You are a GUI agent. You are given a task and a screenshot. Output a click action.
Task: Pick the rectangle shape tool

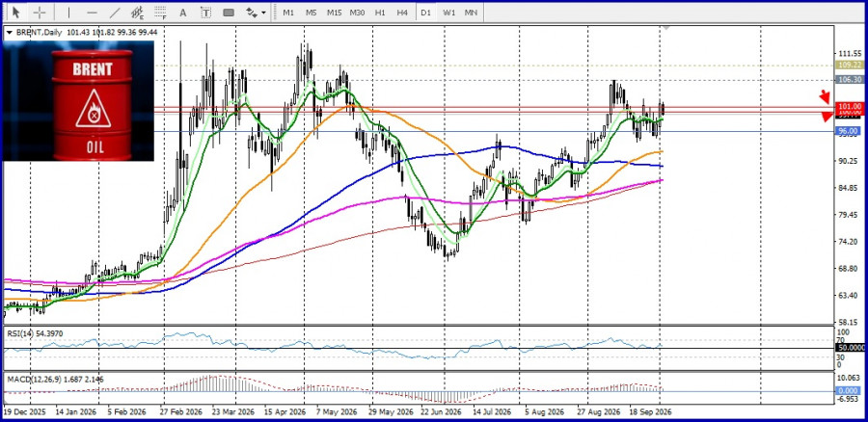[x=229, y=13]
